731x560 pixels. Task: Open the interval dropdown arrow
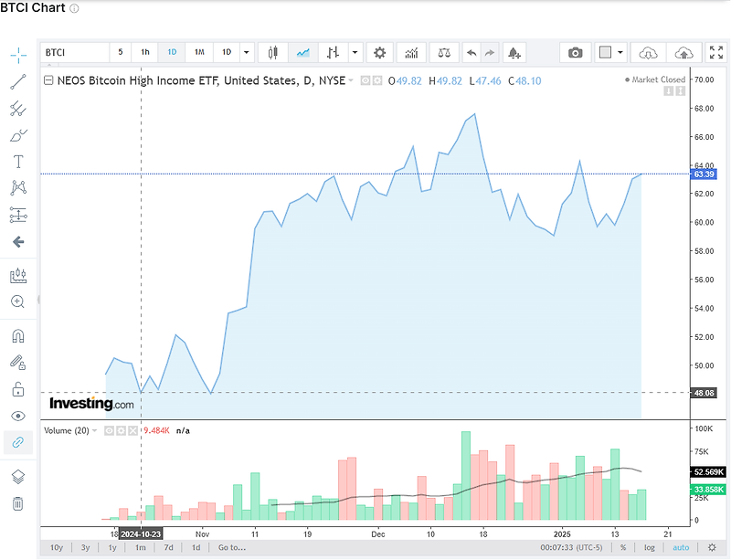(x=245, y=52)
